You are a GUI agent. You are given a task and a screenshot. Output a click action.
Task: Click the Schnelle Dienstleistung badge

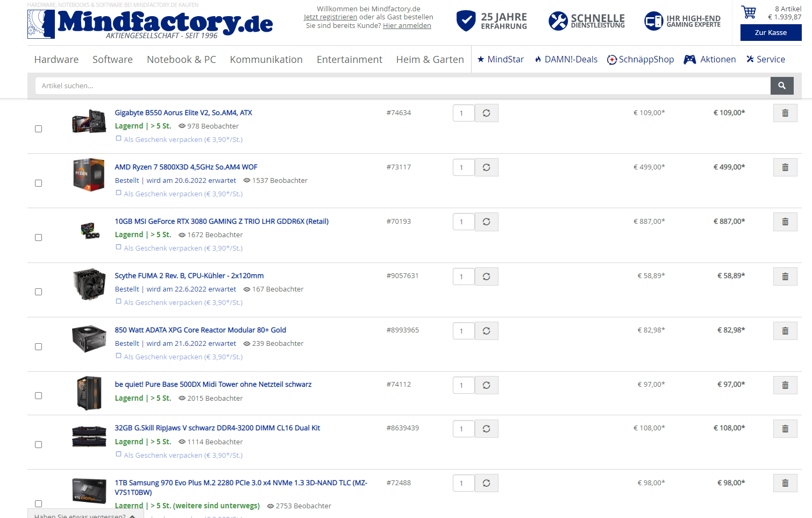(587, 21)
